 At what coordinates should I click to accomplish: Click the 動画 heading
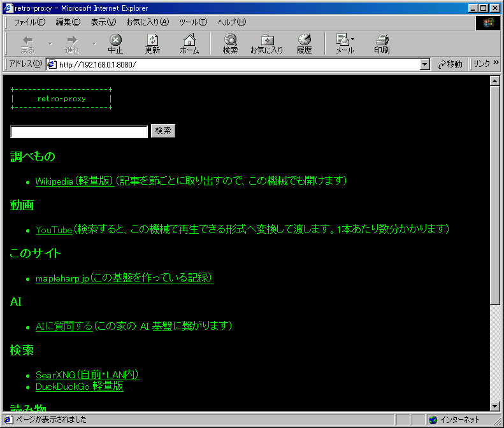[22, 205]
